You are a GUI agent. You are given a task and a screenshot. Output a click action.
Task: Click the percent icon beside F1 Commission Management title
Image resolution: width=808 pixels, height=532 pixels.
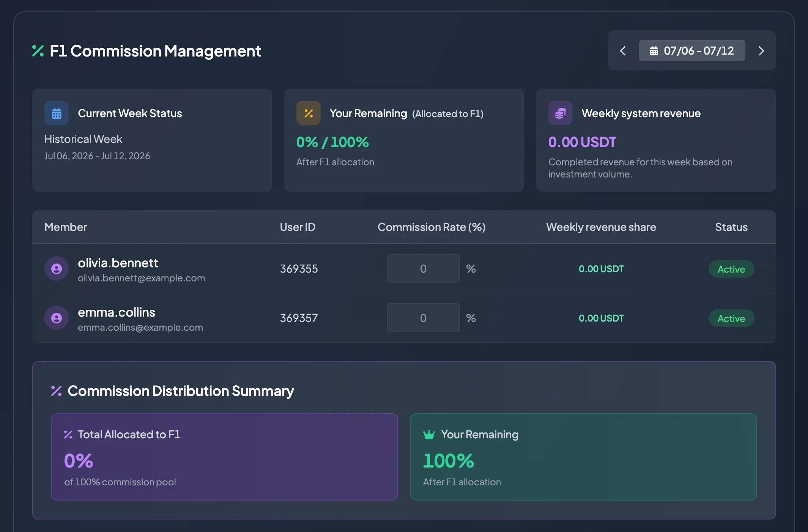click(x=38, y=51)
